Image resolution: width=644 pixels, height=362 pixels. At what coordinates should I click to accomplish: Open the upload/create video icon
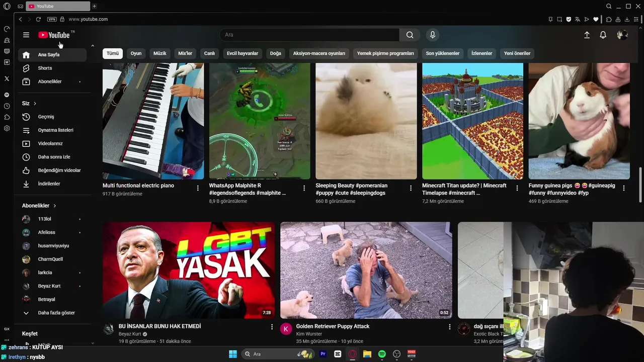click(x=587, y=35)
